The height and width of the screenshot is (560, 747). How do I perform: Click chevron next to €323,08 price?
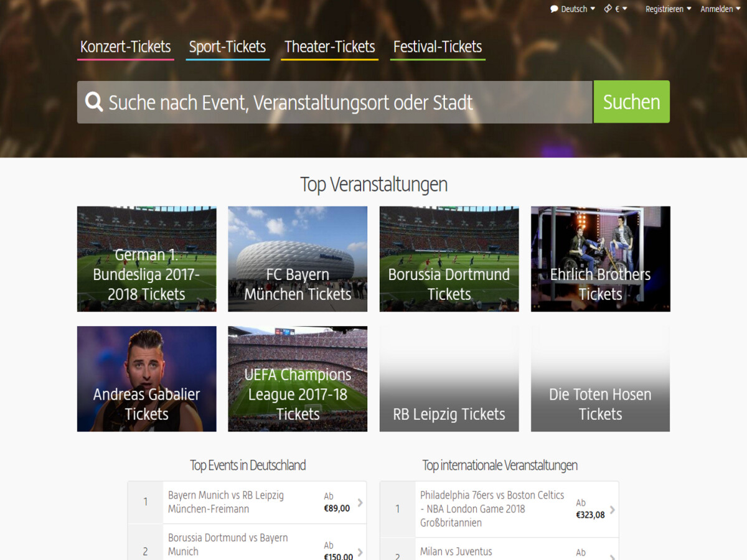pos(613,510)
